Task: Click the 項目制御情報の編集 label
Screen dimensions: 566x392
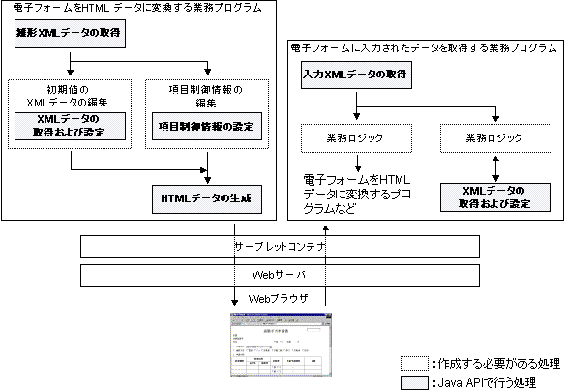Action: (x=206, y=97)
